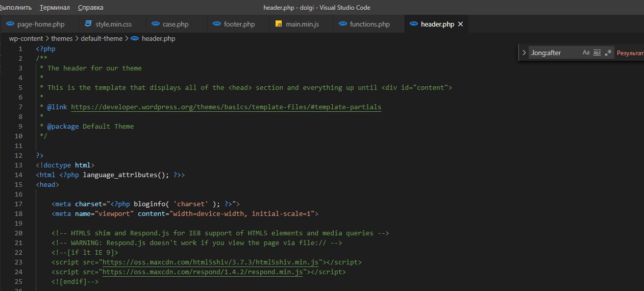Click line number 14 in the gutter
The width and height of the screenshot is (644, 291).
click(19, 175)
